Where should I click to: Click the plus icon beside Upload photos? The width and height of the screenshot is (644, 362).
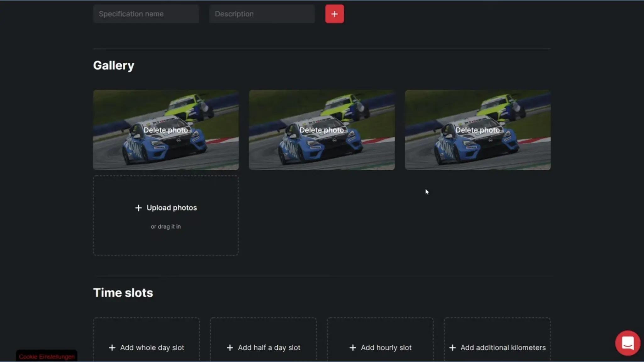coord(138,208)
